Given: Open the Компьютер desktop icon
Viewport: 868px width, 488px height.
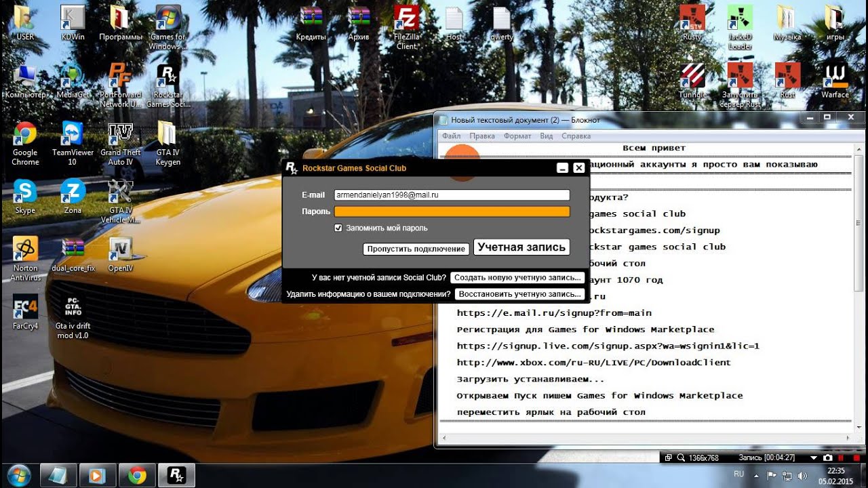Looking at the screenshot, I should click(x=25, y=81).
